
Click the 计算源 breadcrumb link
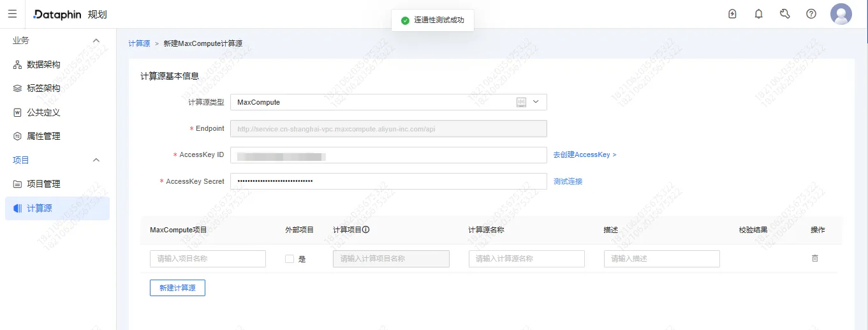[139, 43]
